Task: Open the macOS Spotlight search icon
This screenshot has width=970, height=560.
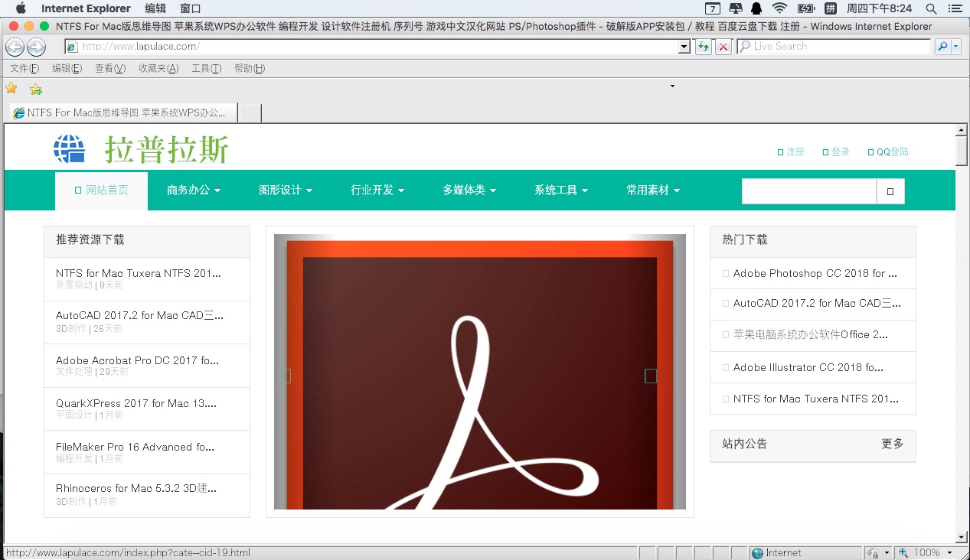Action: click(x=931, y=8)
